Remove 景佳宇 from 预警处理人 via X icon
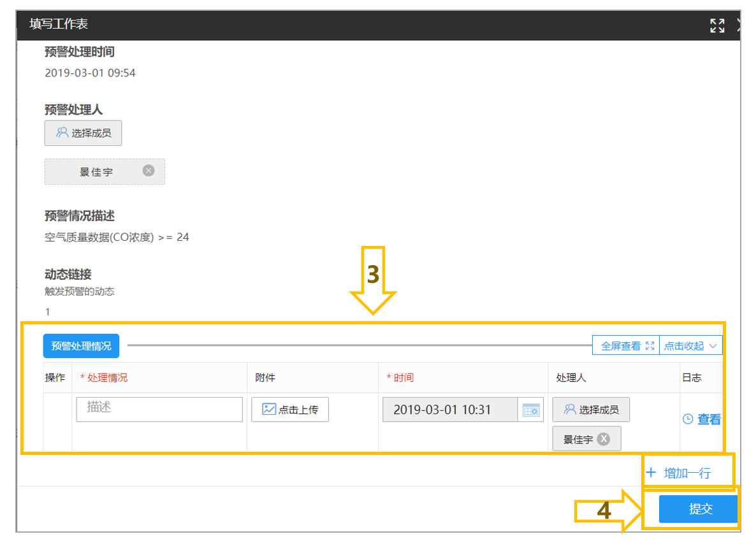The width and height of the screenshot is (756, 555). 149,171
